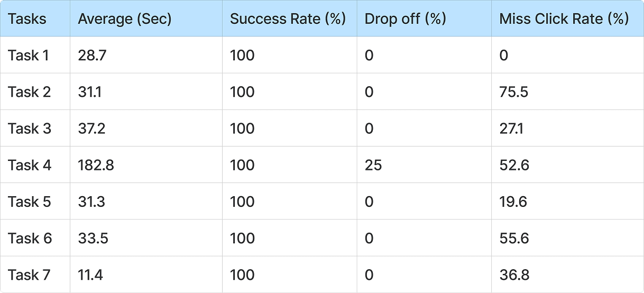This screenshot has height=293, width=644.
Task: Select the Task 7 row label
Action: (x=30, y=274)
